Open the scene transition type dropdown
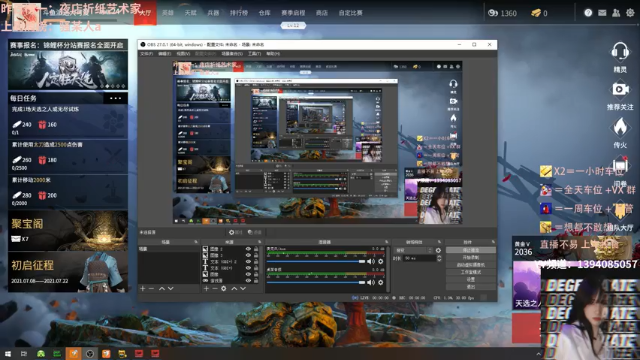Image resolution: width=640 pixels, height=360 pixels. point(414,250)
